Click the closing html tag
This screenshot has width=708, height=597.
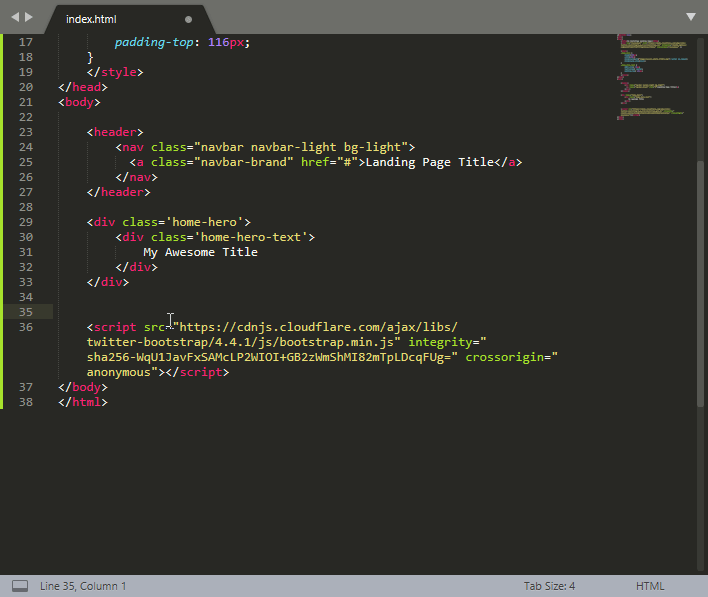83,402
